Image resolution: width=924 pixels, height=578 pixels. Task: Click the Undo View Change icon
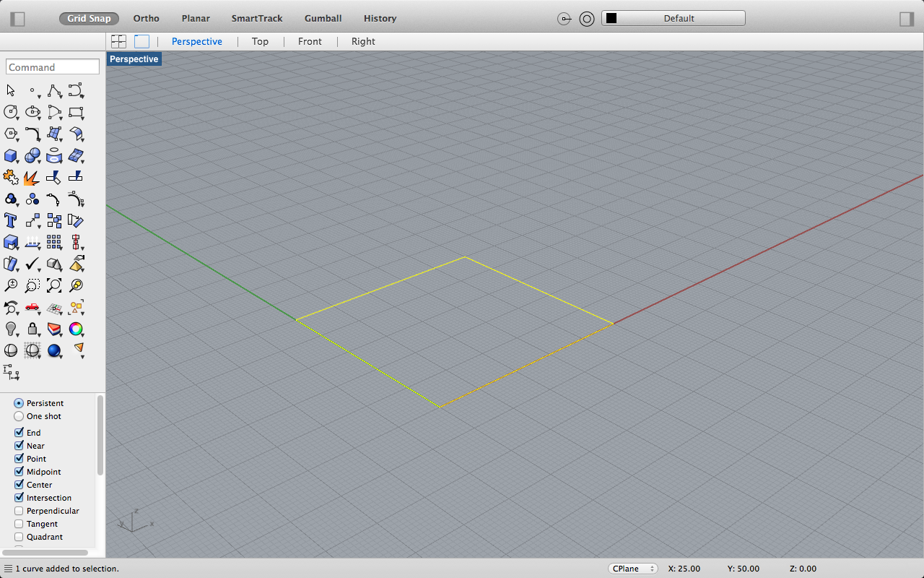(x=11, y=307)
